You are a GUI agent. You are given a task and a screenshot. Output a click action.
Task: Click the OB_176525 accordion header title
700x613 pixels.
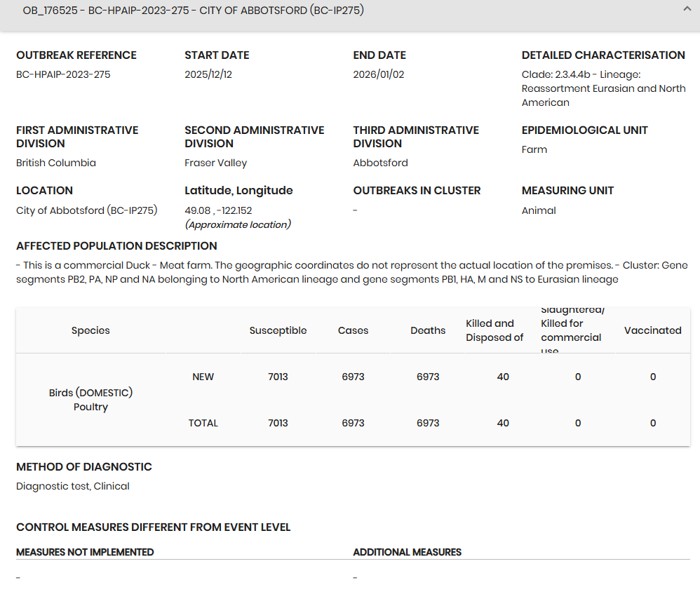193,11
